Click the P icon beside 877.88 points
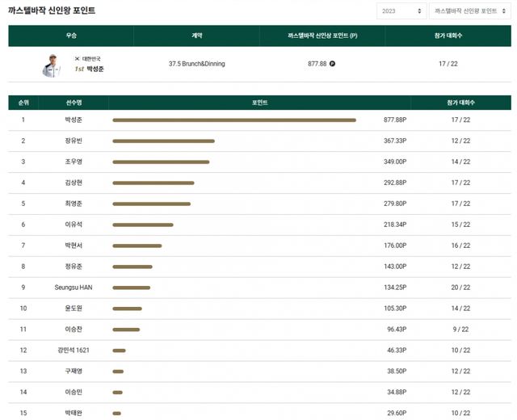Screen dimensions: 517x420 point(333,63)
